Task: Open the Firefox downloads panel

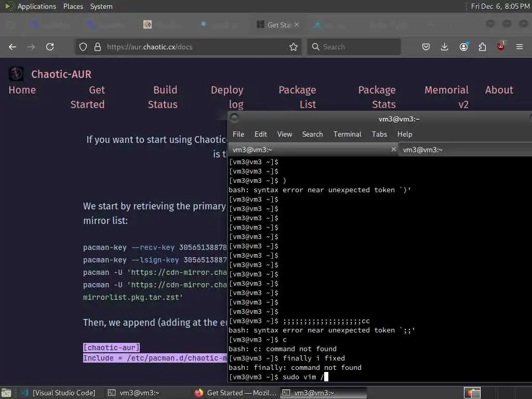Action: (x=445, y=47)
